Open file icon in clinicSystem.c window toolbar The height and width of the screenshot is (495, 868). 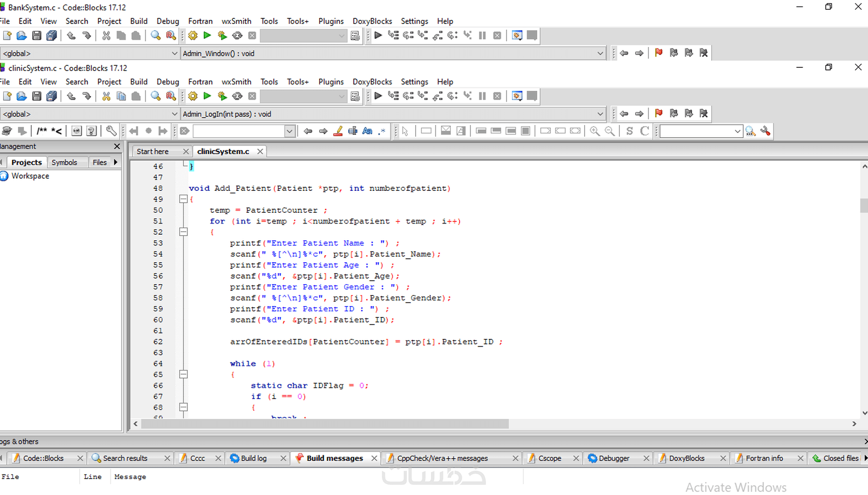[21, 96]
